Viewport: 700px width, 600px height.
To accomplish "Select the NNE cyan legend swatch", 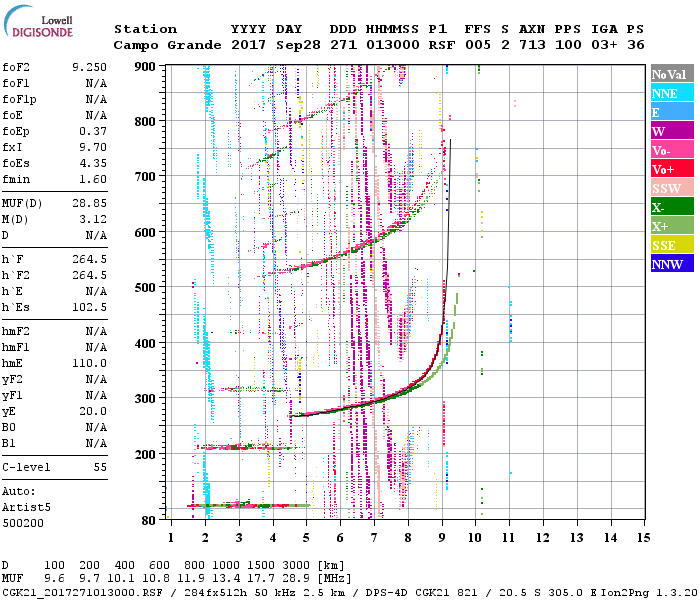I will click(672, 93).
